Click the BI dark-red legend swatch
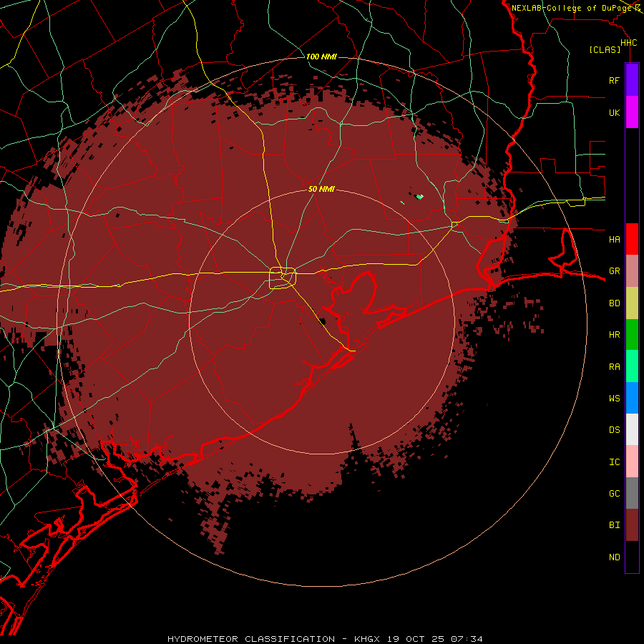The image size is (644, 644). click(632, 525)
